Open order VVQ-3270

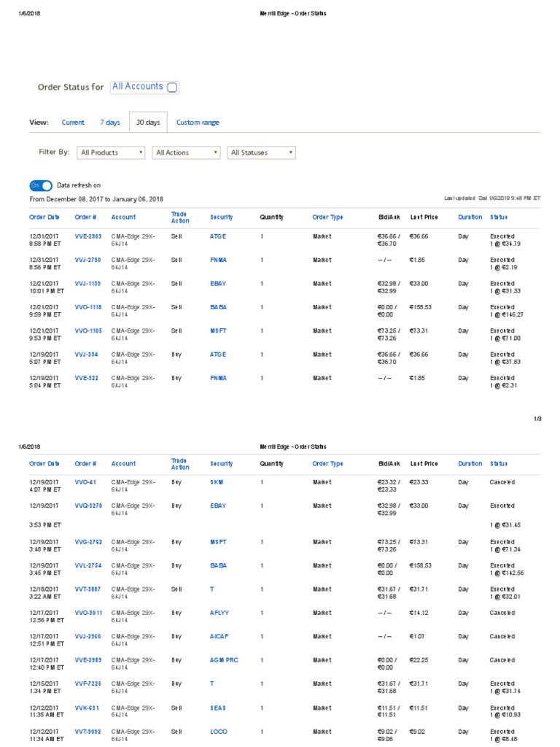(88, 506)
